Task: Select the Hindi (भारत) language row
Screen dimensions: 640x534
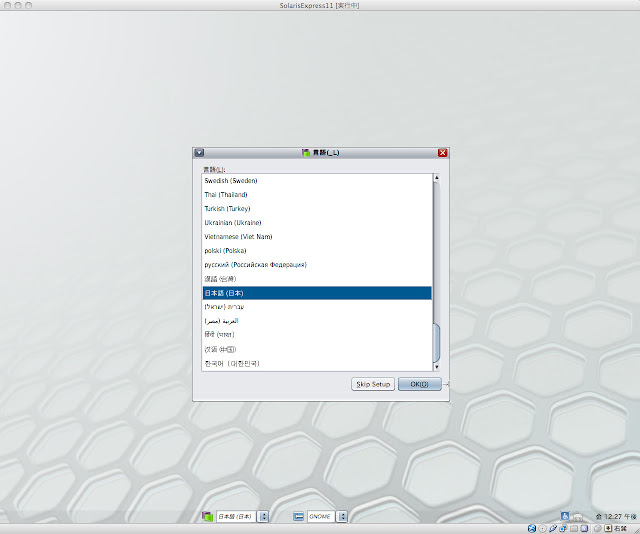Action: pyautogui.click(x=317, y=335)
